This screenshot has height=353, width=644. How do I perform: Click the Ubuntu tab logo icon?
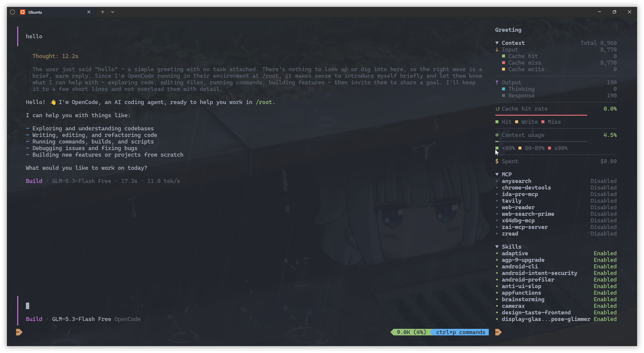22,12
